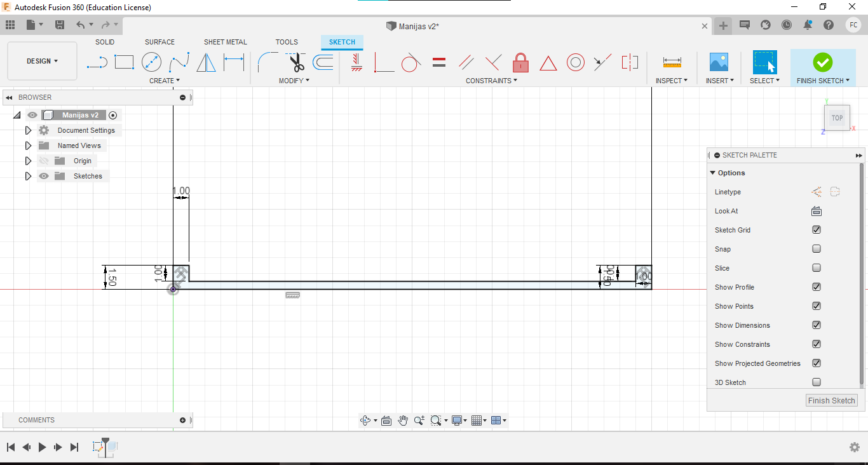Toggle the Sketch Grid checkbox
Image resolution: width=868 pixels, height=465 pixels.
pos(817,230)
